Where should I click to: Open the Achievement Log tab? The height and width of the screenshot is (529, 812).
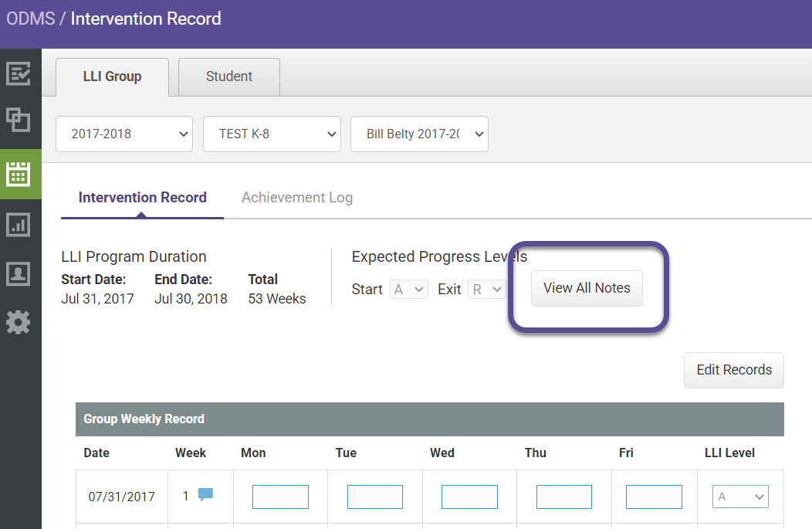296,197
